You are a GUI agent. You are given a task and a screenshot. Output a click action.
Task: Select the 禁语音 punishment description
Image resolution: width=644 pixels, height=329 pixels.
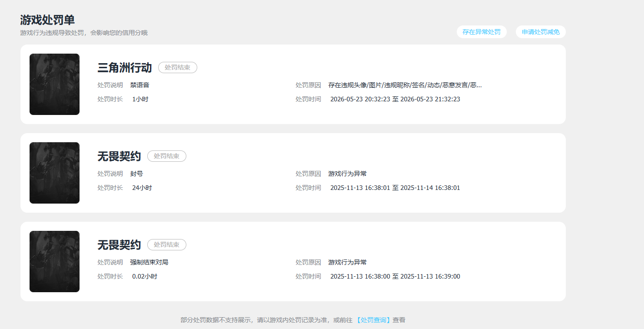pos(140,85)
